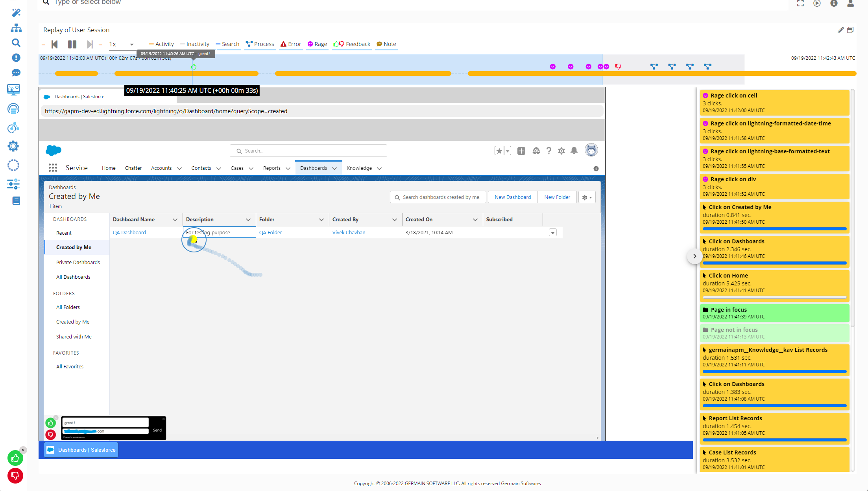Toggle Rage events in timeline legend

point(317,44)
